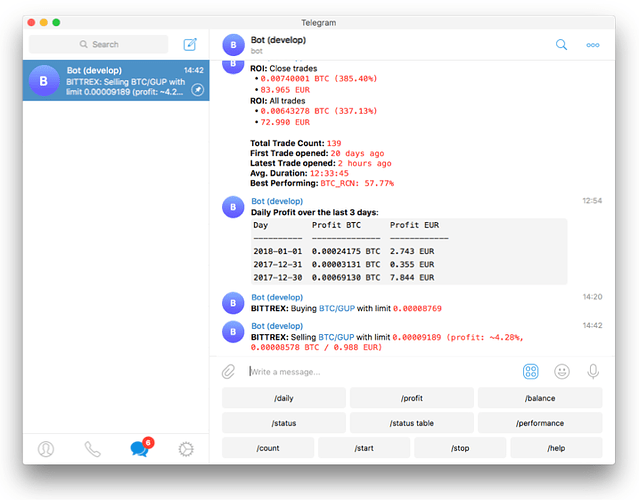Focus the Write a message input field
The image size is (639, 500).
(x=380, y=371)
